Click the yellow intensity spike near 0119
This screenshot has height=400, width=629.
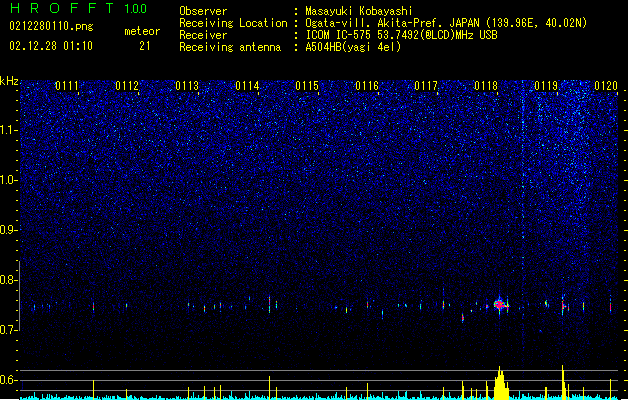(x=563, y=382)
